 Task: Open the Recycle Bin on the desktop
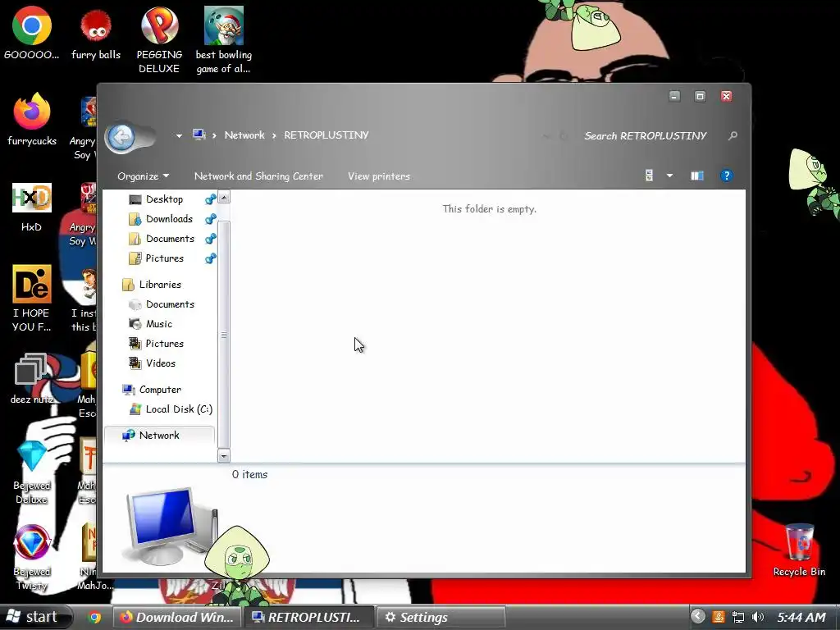tap(799, 550)
